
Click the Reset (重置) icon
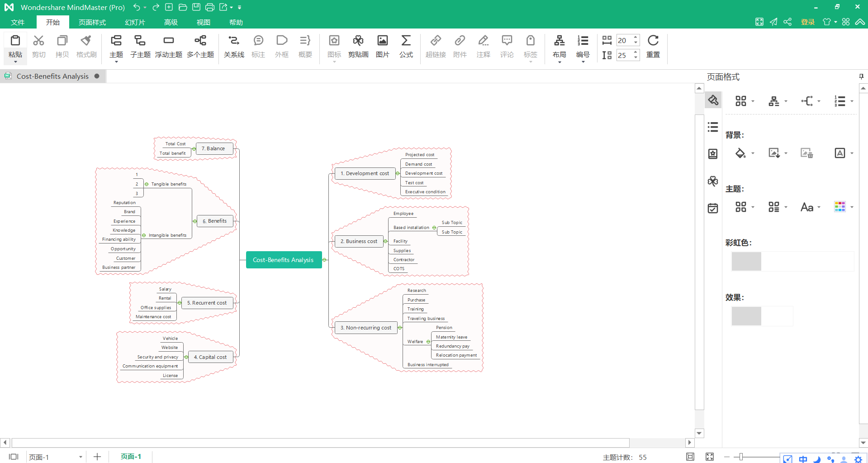(653, 47)
